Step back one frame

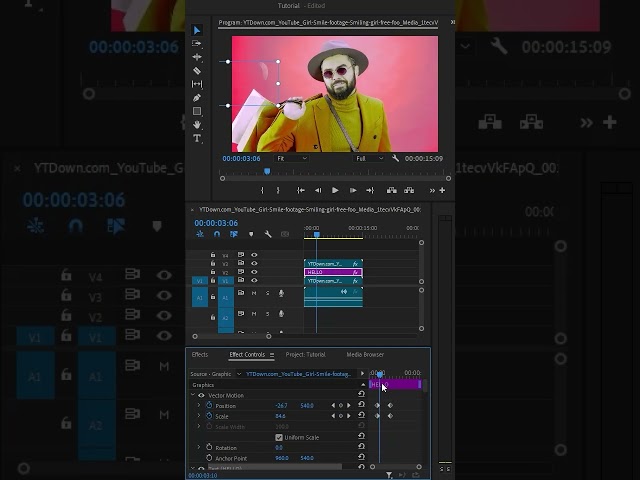(x=318, y=190)
